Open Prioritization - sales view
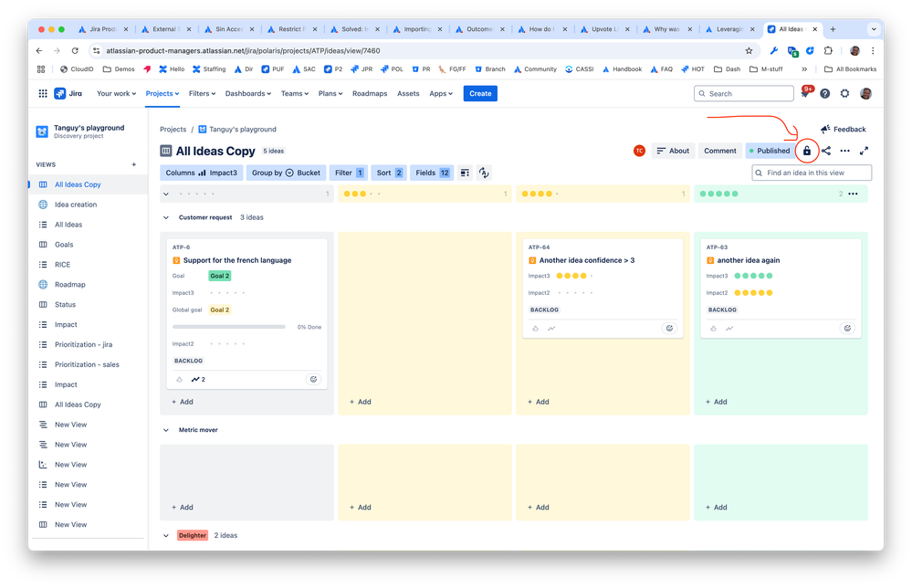This screenshot has width=912, height=588. (x=88, y=364)
